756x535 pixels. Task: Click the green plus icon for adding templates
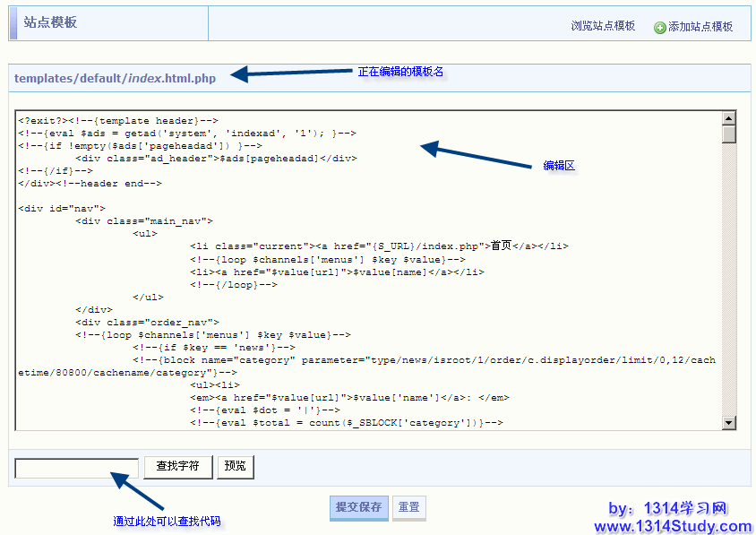(660, 28)
